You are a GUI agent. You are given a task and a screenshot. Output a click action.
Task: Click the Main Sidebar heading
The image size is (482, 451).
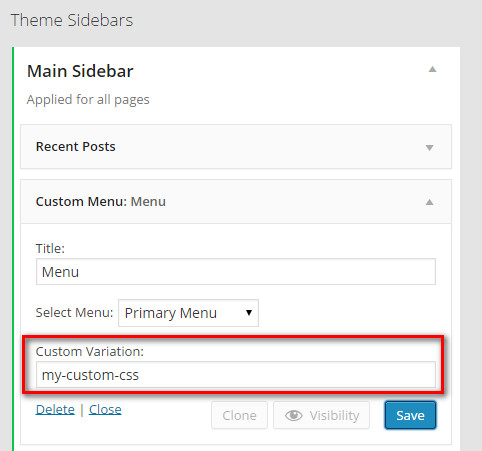coord(80,71)
